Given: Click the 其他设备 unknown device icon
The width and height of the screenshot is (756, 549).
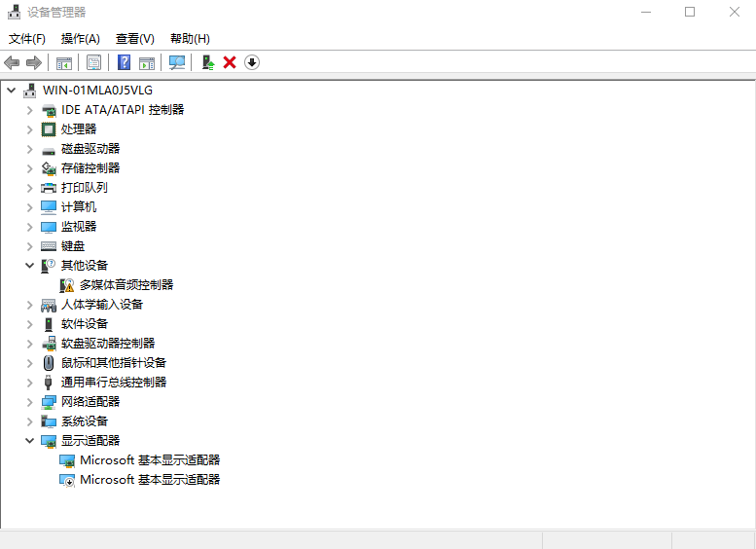Looking at the screenshot, I should click(49, 266).
